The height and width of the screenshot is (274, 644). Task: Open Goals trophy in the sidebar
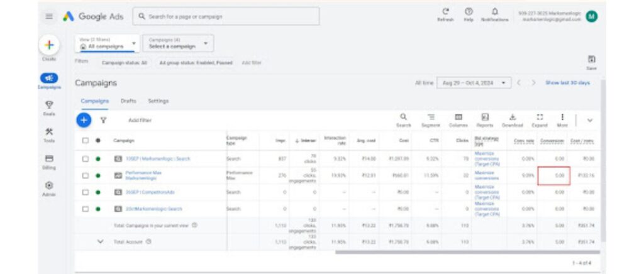click(49, 108)
